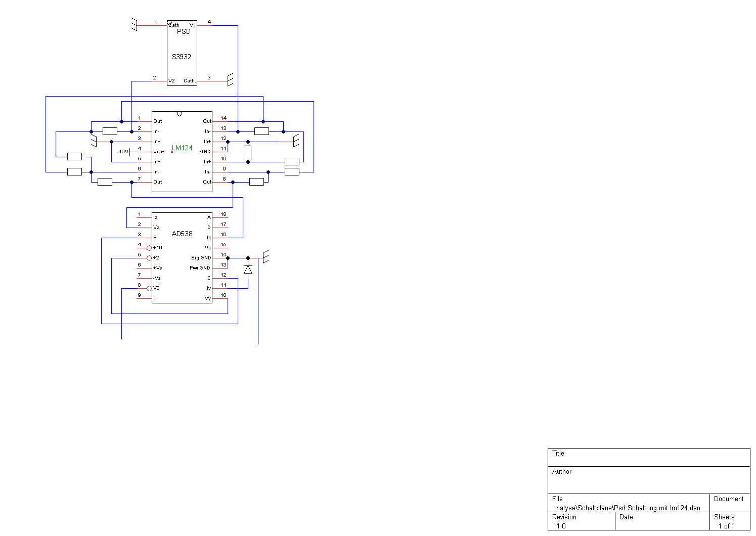Click the 10V supply label near Vcc+

(x=124, y=152)
